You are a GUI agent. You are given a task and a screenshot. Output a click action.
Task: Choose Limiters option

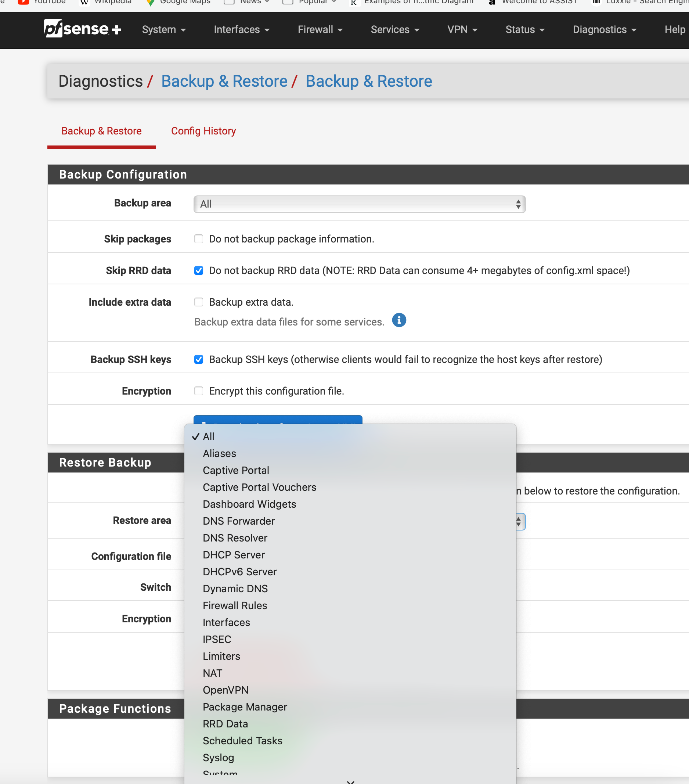(350, 656)
